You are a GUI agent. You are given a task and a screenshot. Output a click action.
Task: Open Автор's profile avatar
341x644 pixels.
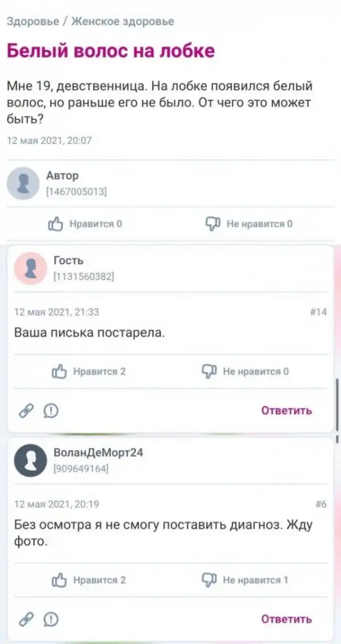click(23, 183)
